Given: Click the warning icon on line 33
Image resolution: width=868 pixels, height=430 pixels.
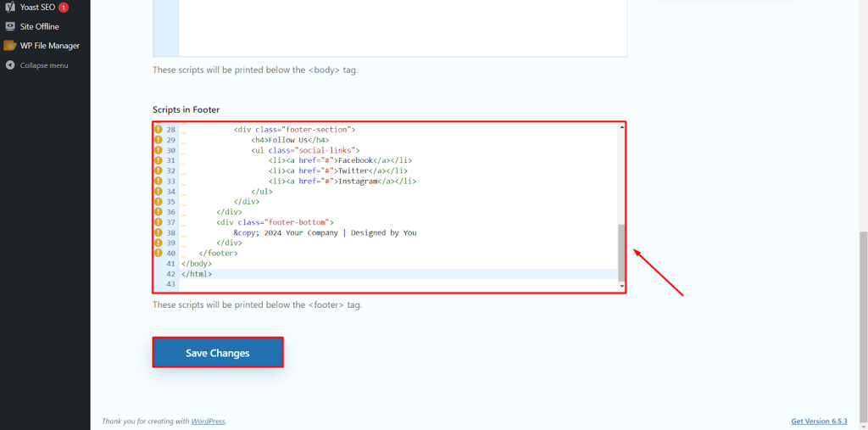Looking at the screenshot, I should tap(159, 181).
